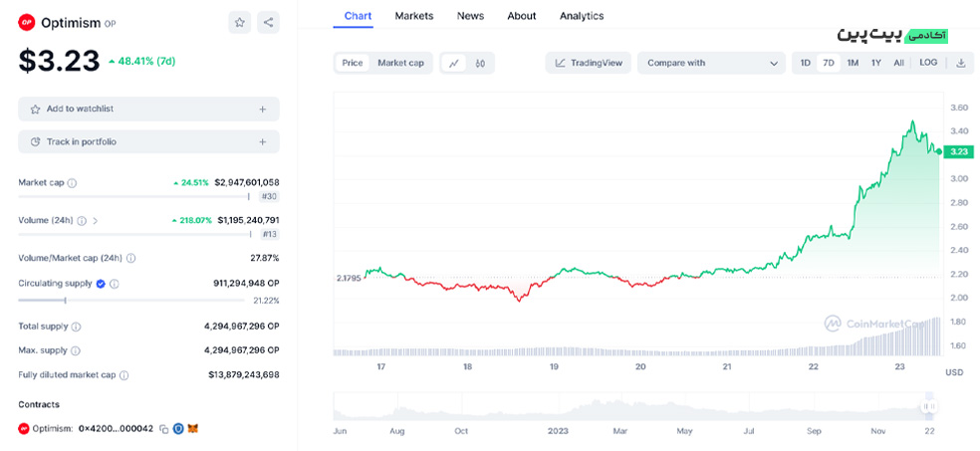Toggle the LOG scale option
Viewport: 980px width, 451px height.
click(x=928, y=63)
